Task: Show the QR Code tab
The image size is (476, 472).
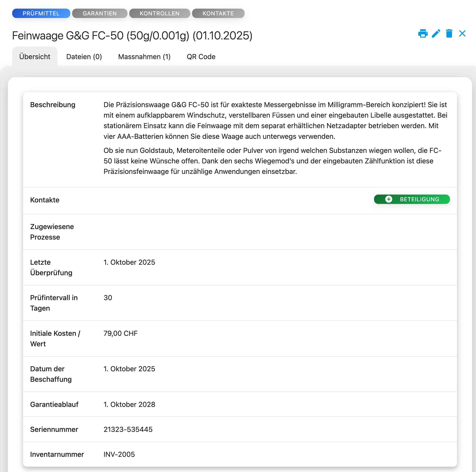Action: tap(201, 56)
